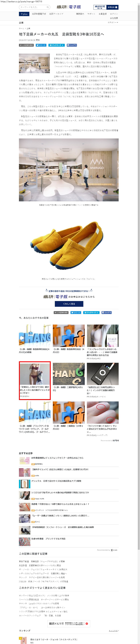Click the +plus logo in the navigation bar
This screenshot has width=140, height=644.
pyautogui.click(x=24, y=14)
